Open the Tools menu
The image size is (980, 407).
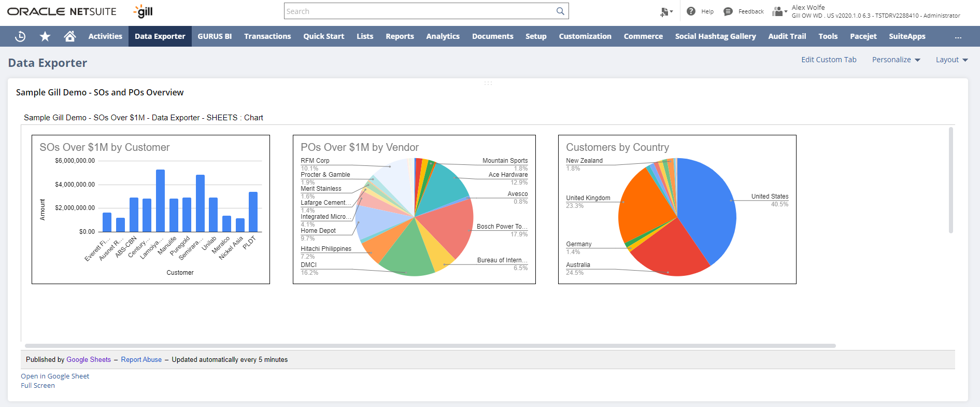coord(828,36)
